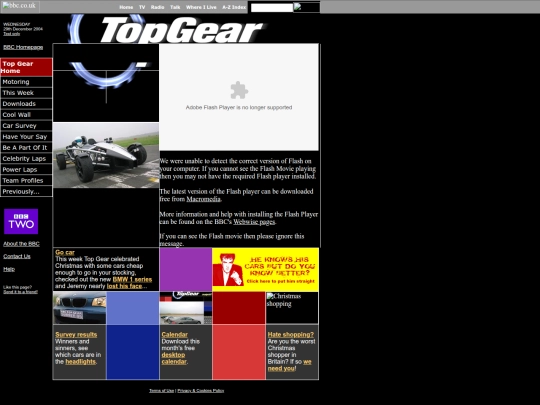Open the Macromedia download link
This screenshot has width=540, height=405.
click(203, 199)
